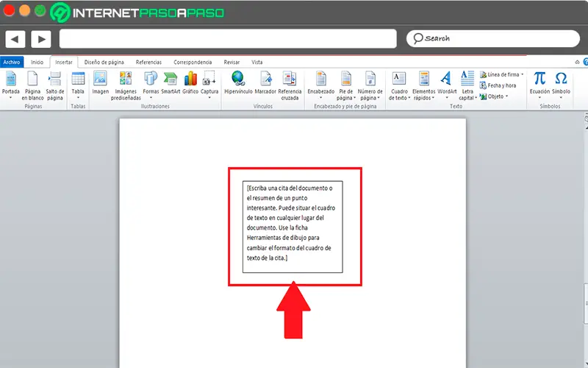Open the Correspondencia tab
Viewport: 588px width, 368px height.
click(x=193, y=62)
